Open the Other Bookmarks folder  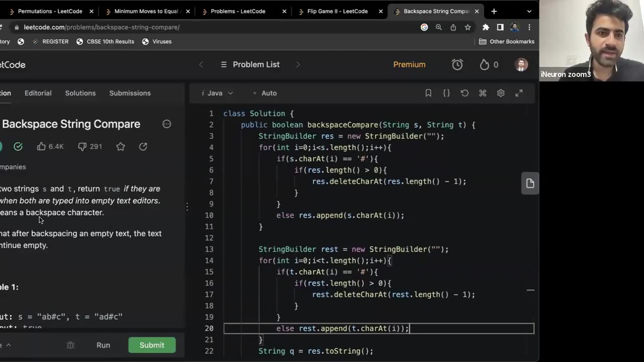507,42
